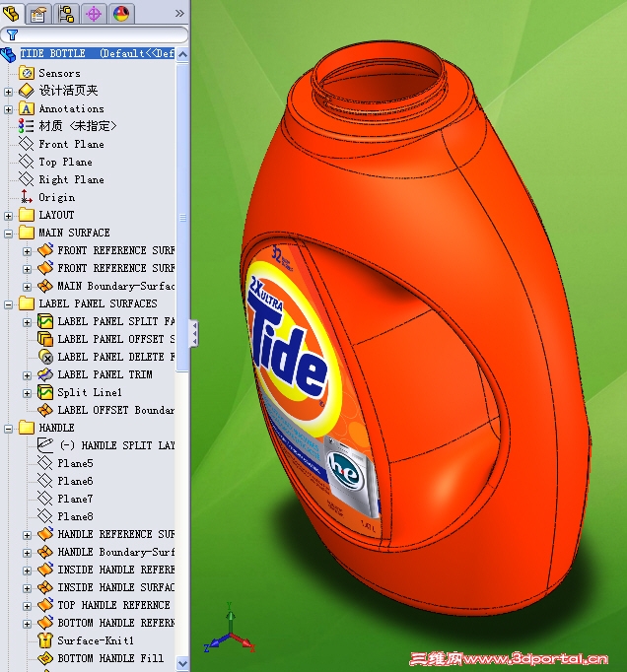Click the XYZ orientation triad

(231, 630)
